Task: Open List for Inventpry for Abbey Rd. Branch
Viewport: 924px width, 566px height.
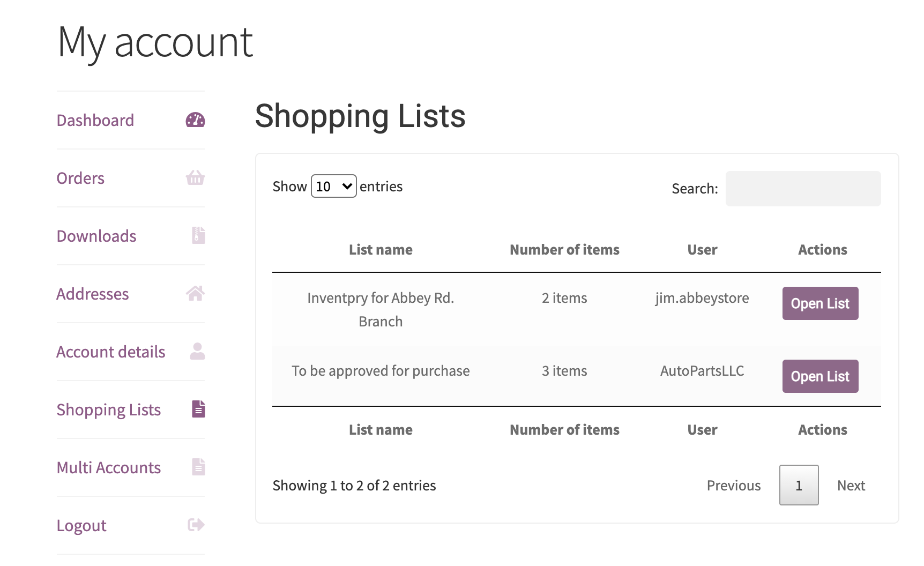Action: click(820, 303)
